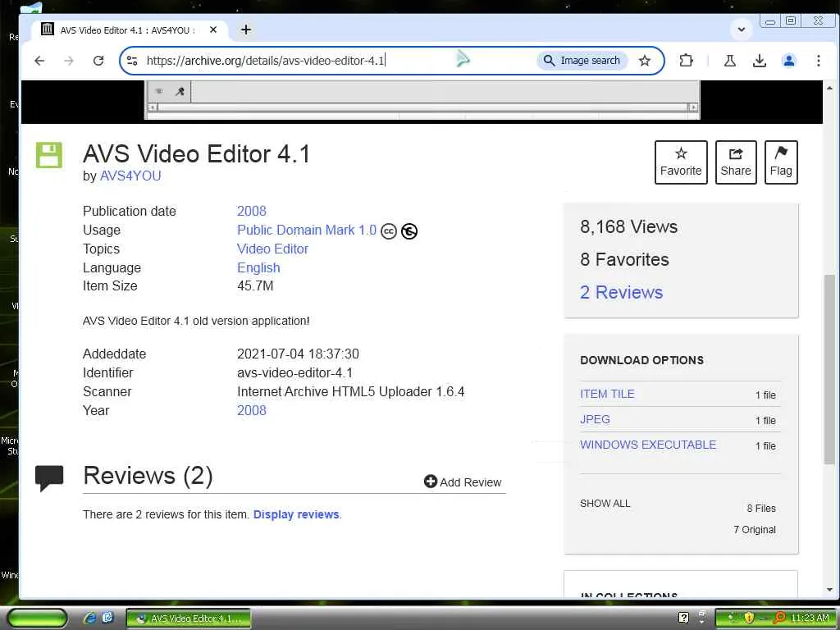The image size is (840, 630).
Task: Click identifier avs-video-editor-4.1 value
Action: [x=294, y=373]
